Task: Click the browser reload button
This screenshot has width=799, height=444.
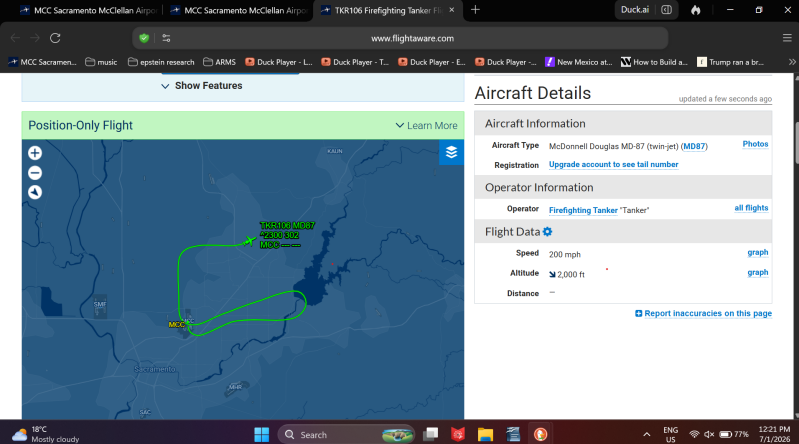Action: (55, 38)
